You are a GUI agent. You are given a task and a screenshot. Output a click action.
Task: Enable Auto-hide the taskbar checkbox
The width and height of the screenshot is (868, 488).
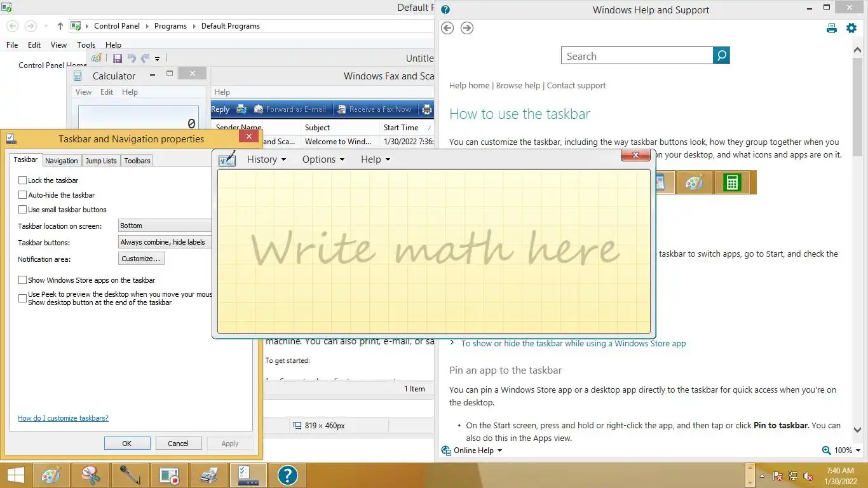click(x=23, y=195)
